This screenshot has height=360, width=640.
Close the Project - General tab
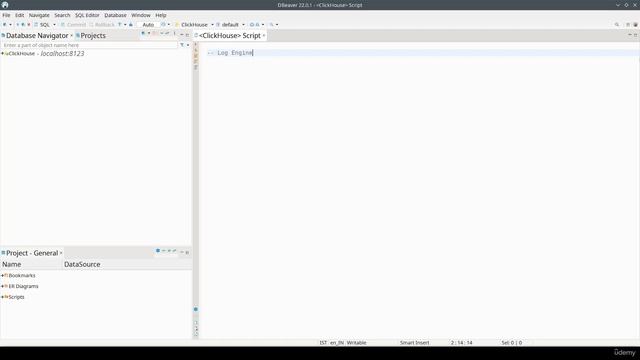61,253
